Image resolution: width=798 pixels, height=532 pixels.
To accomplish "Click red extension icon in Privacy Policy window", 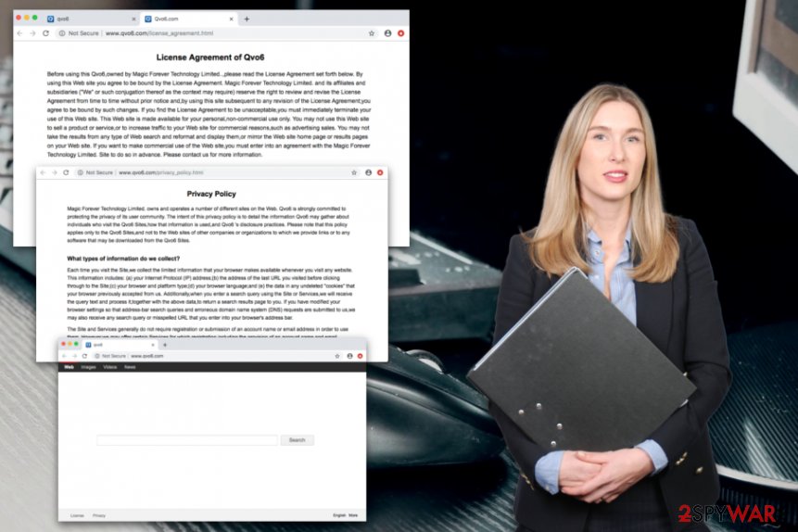I will click(x=380, y=172).
